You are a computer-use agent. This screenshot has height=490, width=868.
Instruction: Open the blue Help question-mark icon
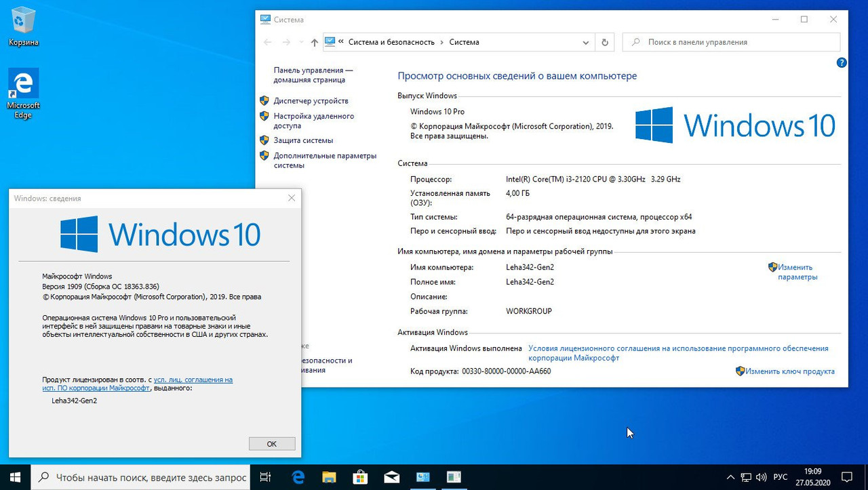842,63
